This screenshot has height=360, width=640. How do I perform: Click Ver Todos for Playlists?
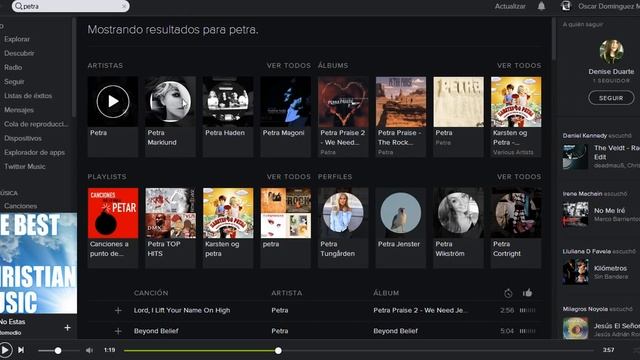(289, 177)
